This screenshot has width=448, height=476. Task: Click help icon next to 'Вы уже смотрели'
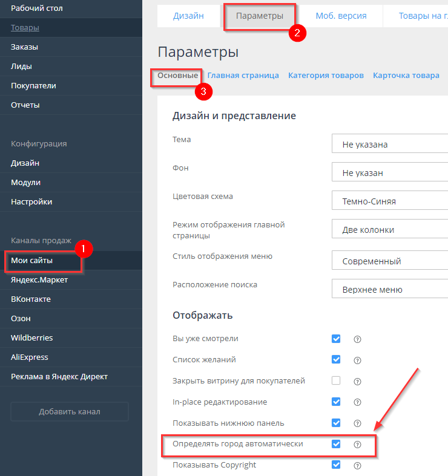pyautogui.click(x=357, y=339)
